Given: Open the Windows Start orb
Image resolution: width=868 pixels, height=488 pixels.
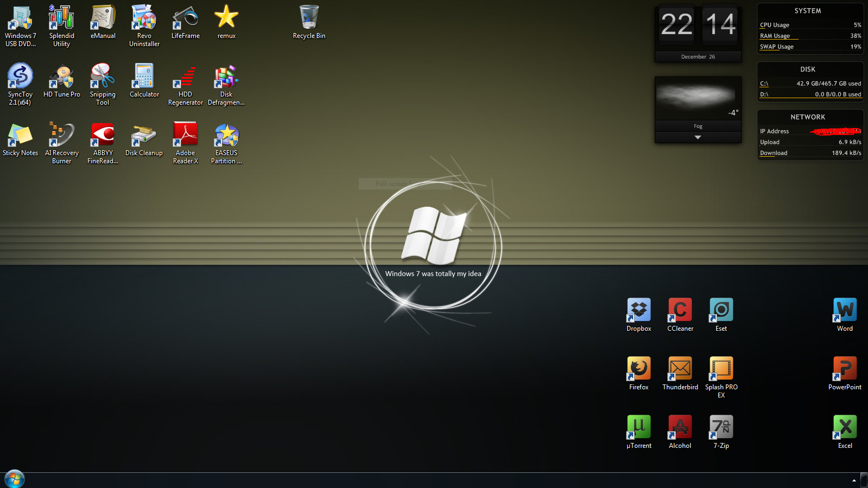Looking at the screenshot, I should click(x=15, y=479).
